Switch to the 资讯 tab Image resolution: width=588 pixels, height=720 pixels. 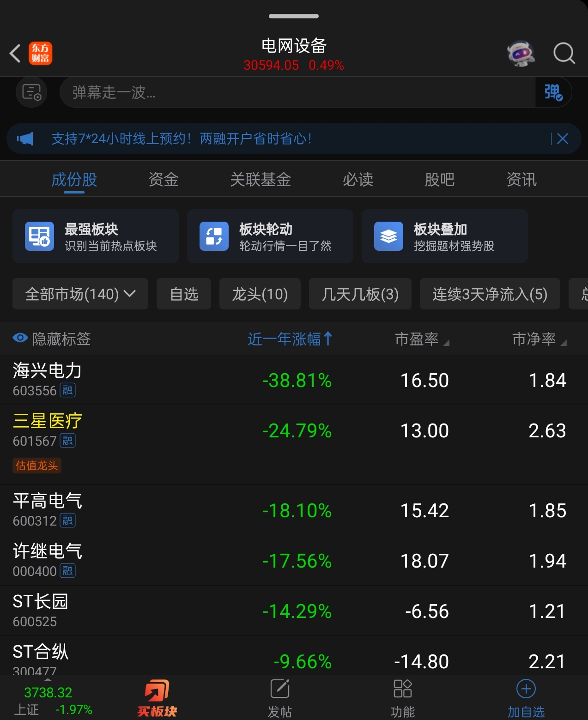[521, 179]
